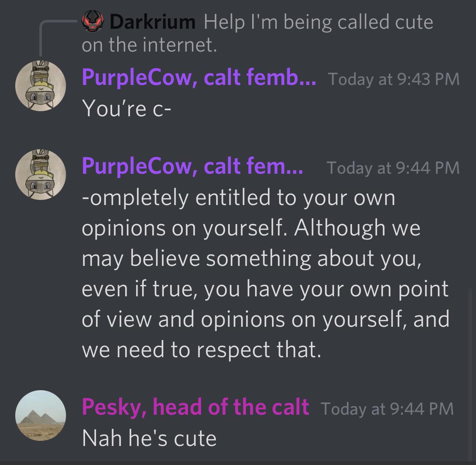Click 'Pesky, head of the calt' username
The height and width of the screenshot is (465, 476).
195,407
